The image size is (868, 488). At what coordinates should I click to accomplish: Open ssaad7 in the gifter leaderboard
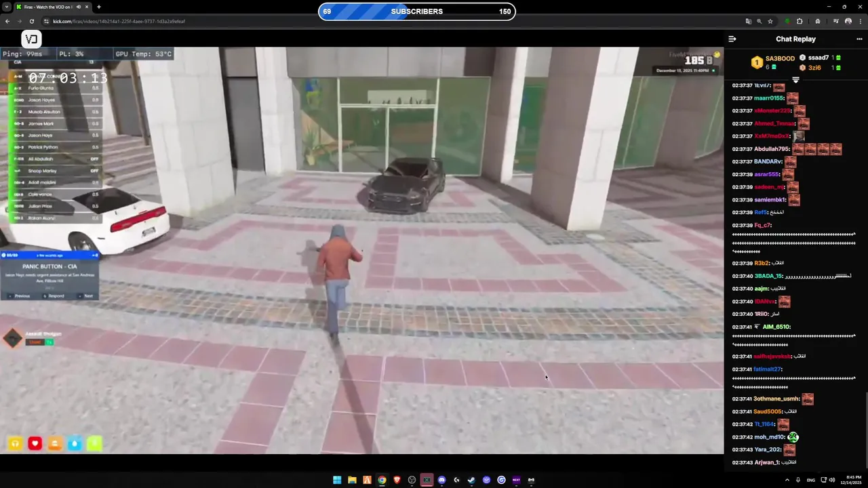pos(818,58)
